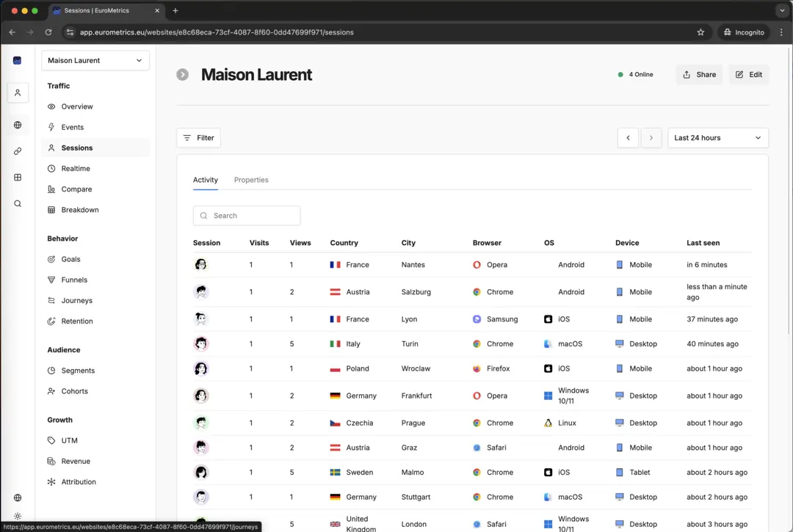Viewport: 793px width, 532px height.
Task: Open the browser tab list chevron
Action: tap(782, 10)
